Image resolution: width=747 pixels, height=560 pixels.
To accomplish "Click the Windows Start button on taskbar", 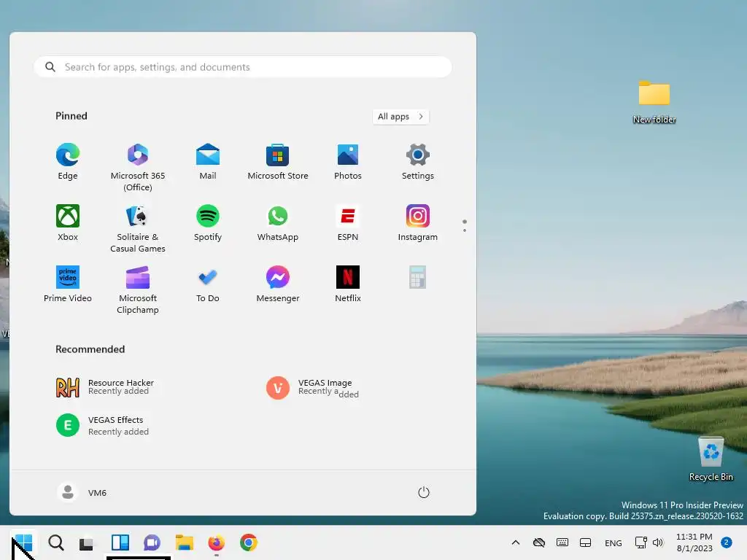I will [x=23, y=542].
